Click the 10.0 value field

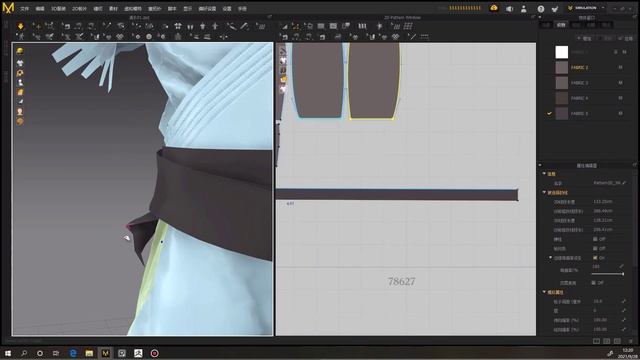tap(598, 301)
